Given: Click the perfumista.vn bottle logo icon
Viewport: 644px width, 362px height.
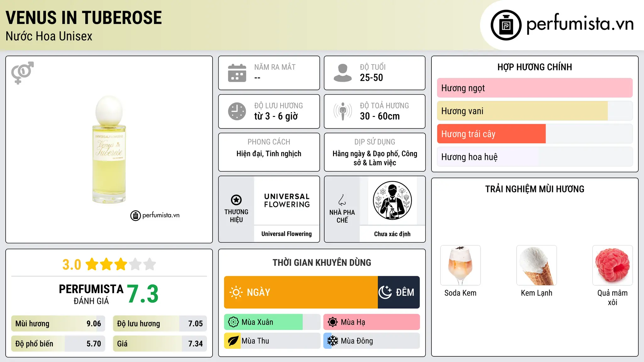Looking at the screenshot, I should 506,25.
